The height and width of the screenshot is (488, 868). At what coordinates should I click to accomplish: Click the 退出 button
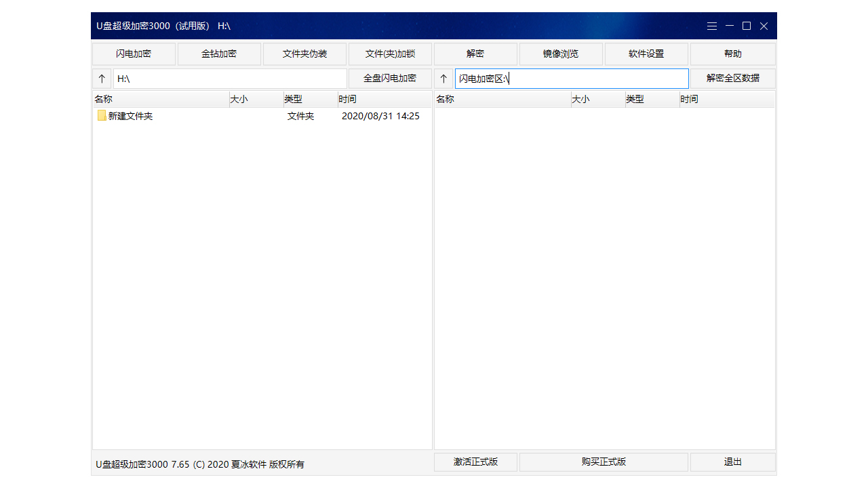tap(732, 462)
